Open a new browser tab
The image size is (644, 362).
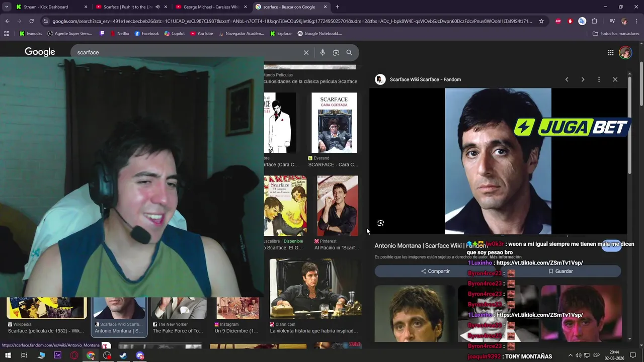coord(337,7)
